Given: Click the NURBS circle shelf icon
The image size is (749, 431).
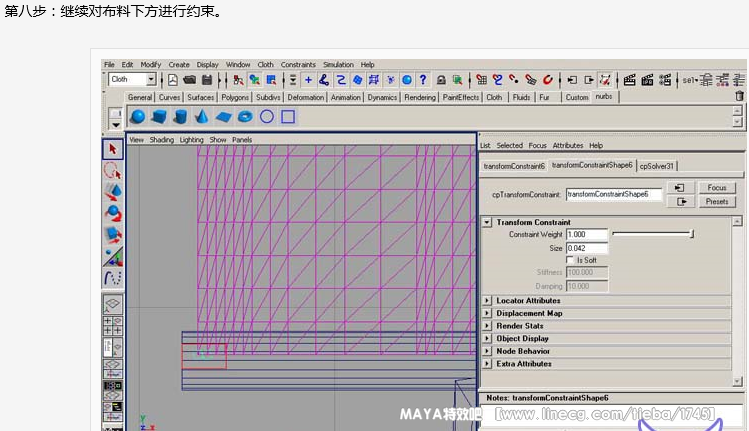Looking at the screenshot, I should (x=267, y=117).
